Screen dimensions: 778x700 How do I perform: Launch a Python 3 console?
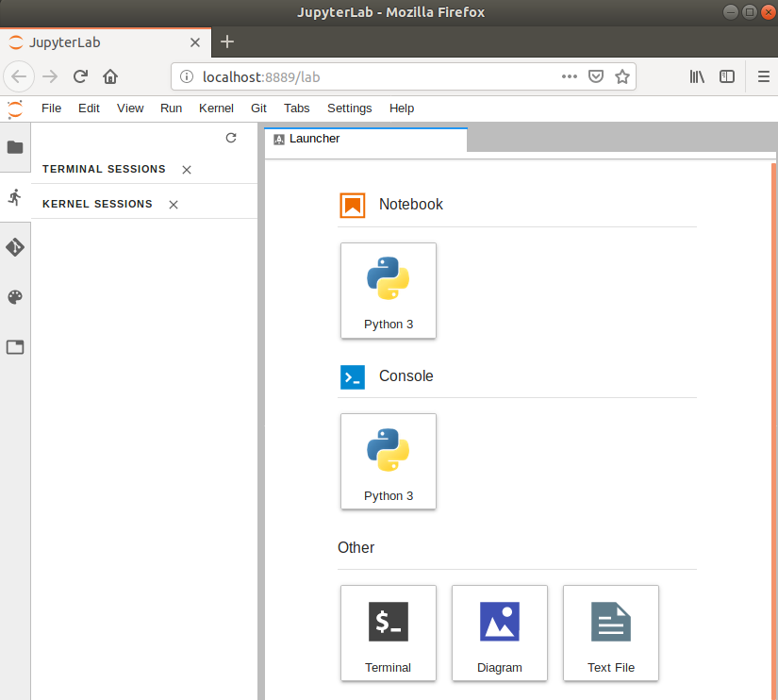pyautogui.click(x=389, y=461)
